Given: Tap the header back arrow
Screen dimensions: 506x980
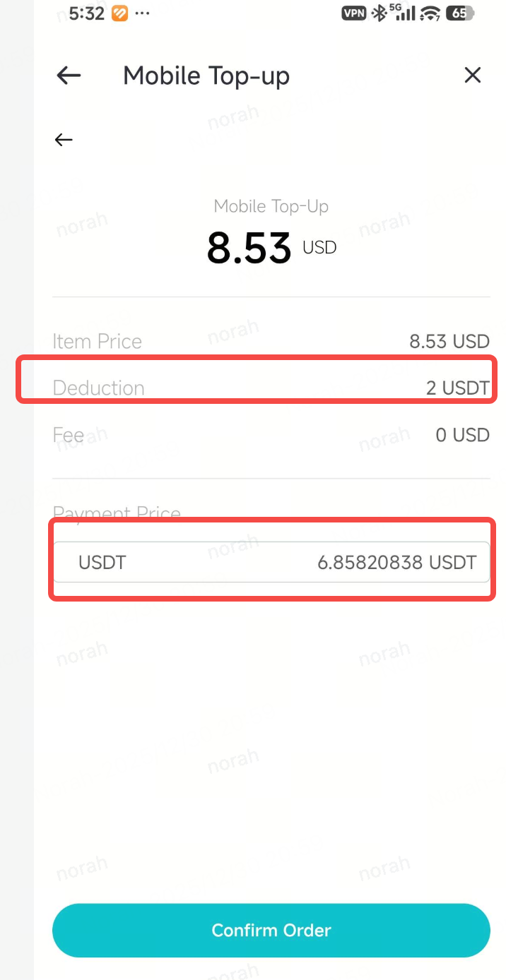Looking at the screenshot, I should (x=69, y=76).
